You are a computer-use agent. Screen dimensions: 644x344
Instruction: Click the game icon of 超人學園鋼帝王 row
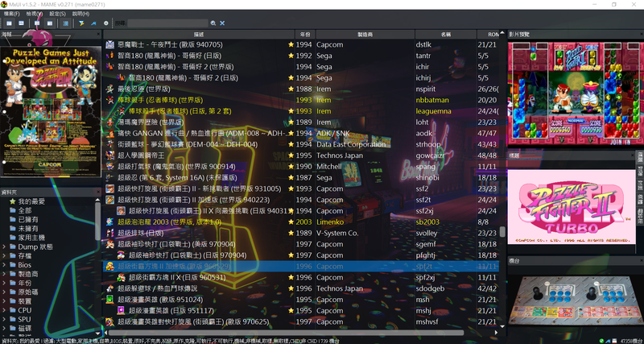pos(109,155)
